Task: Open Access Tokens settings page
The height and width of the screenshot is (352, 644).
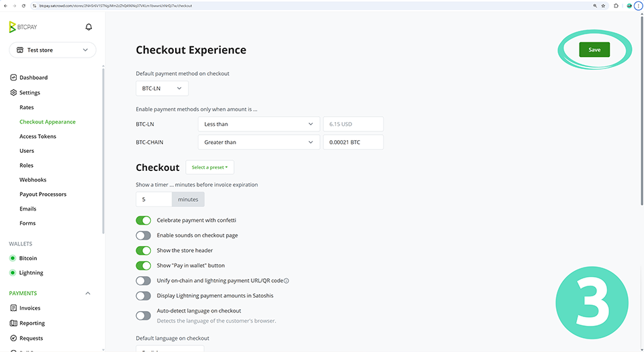Action: pos(38,136)
